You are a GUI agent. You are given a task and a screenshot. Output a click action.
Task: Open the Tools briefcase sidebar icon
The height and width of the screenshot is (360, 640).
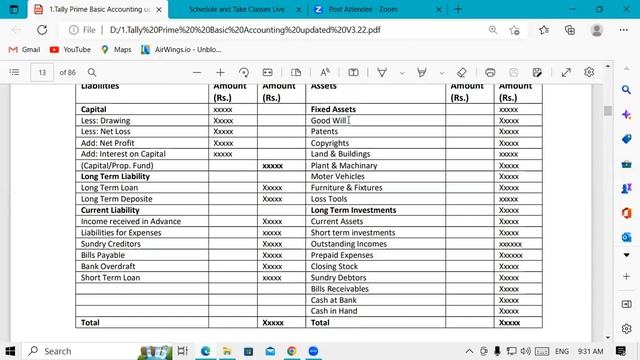(x=627, y=164)
